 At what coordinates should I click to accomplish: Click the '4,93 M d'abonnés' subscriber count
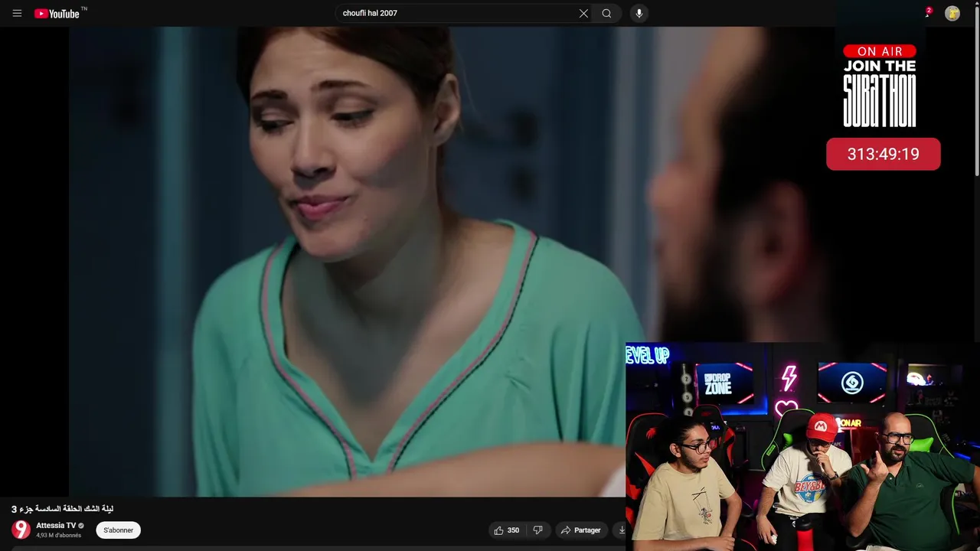coord(59,536)
